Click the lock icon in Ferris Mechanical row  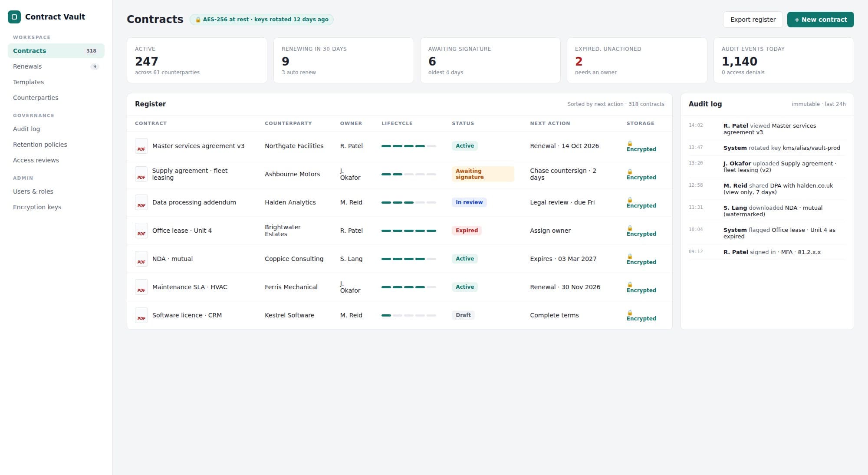(630, 284)
